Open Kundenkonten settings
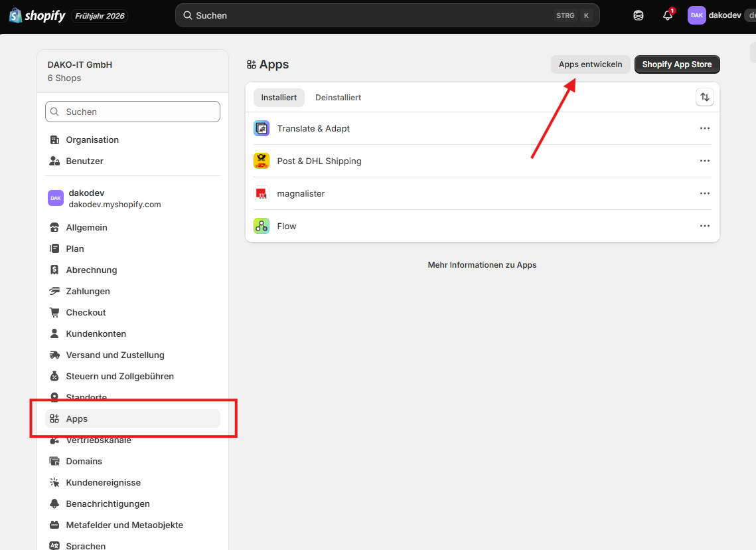Screen dimensions: 756x550 (133, 333)
